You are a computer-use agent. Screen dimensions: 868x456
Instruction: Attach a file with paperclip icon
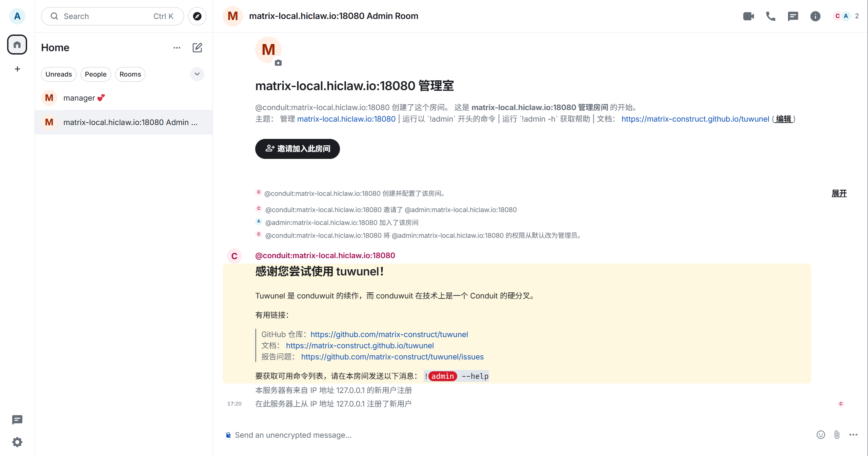837,435
